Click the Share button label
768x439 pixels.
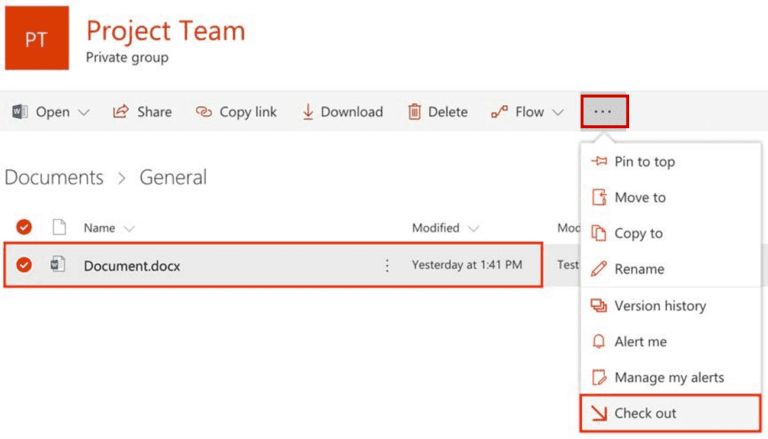click(154, 112)
